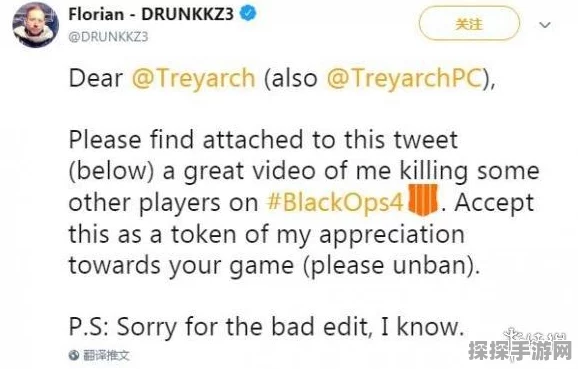Click the globe icon beside 翻译推文
The height and width of the screenshot is (369, 578).
pos(74,355)
